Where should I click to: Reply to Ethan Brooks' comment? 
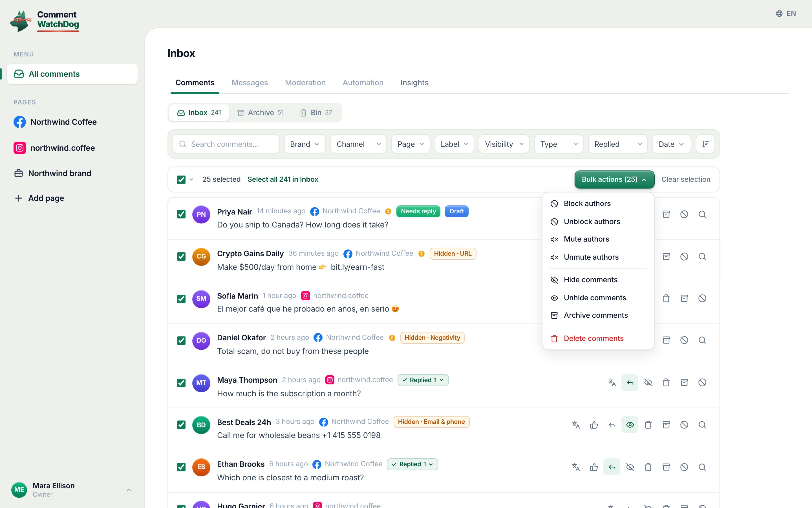tap(612, 467)
